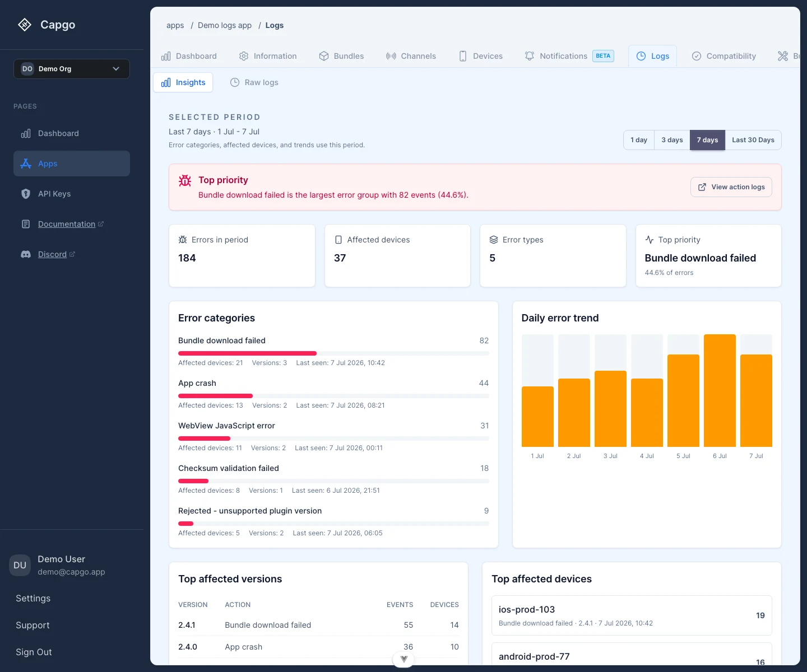Click the 4 Jul bar in trend chart
Image resolution: width=807 pixels, height=672 pixels.
click(647, 413)
